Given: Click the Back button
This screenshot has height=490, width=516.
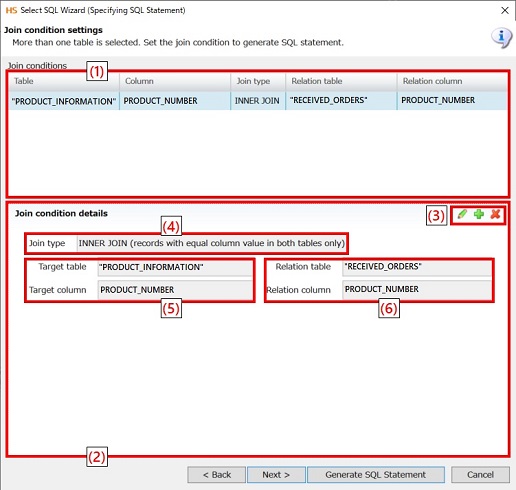Looking at the screenshot, I should (x=217, y=474).
